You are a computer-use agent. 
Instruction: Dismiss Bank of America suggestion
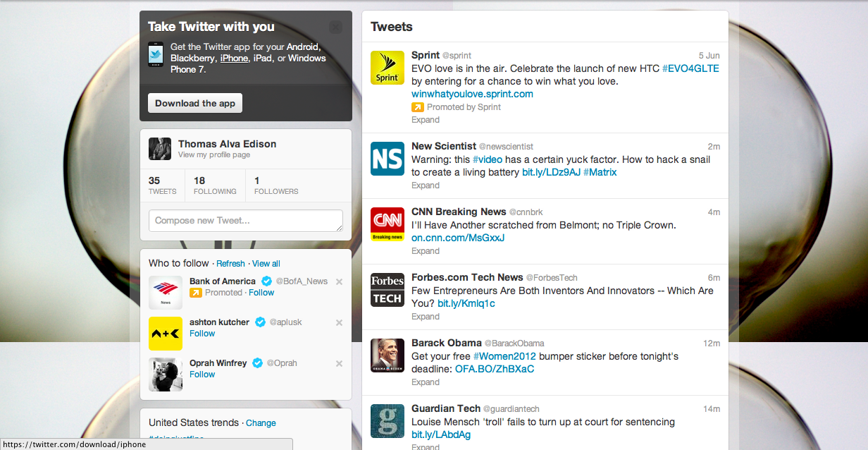point(339,282)
